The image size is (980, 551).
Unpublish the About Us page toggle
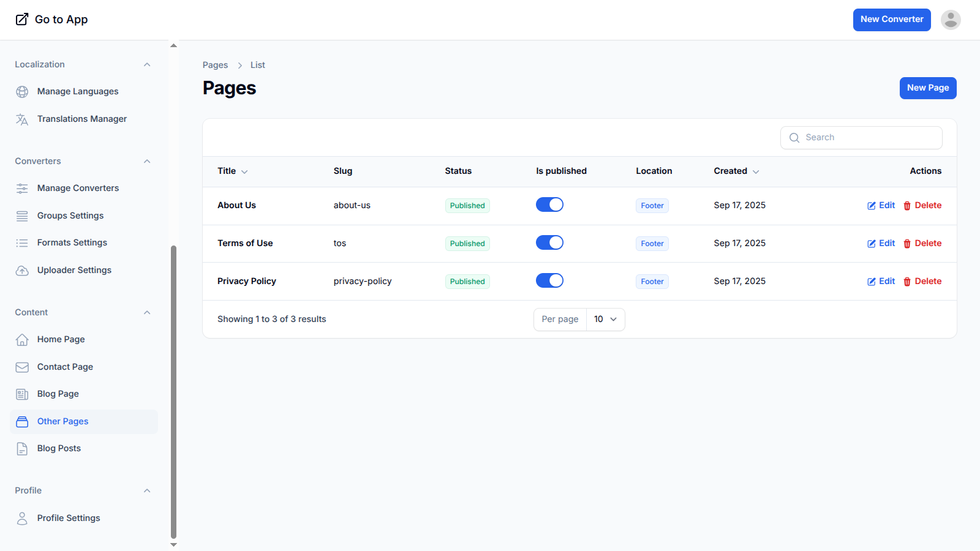(549, 204)
